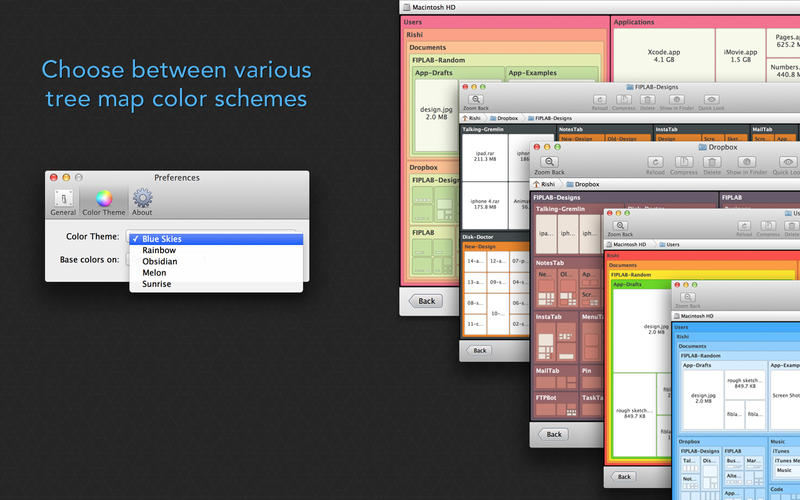Click Rishi in the Dropbox window path bar
The height and width of the screenshot is (500, 800).
544,184
